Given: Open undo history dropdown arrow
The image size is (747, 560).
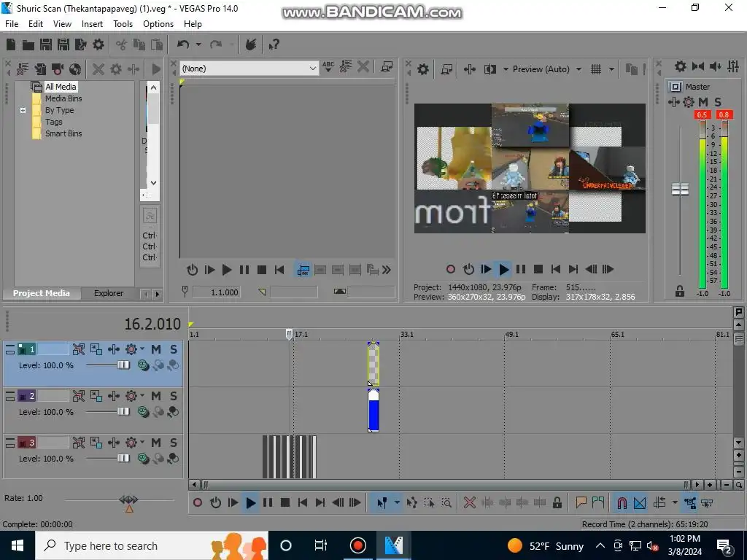Looking at the screenshot, I should [198, 44].
